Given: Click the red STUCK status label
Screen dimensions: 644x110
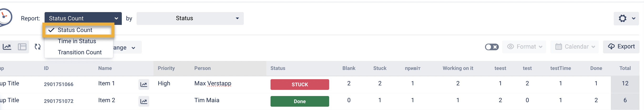Looking at the screenshot, I should 300,84.
